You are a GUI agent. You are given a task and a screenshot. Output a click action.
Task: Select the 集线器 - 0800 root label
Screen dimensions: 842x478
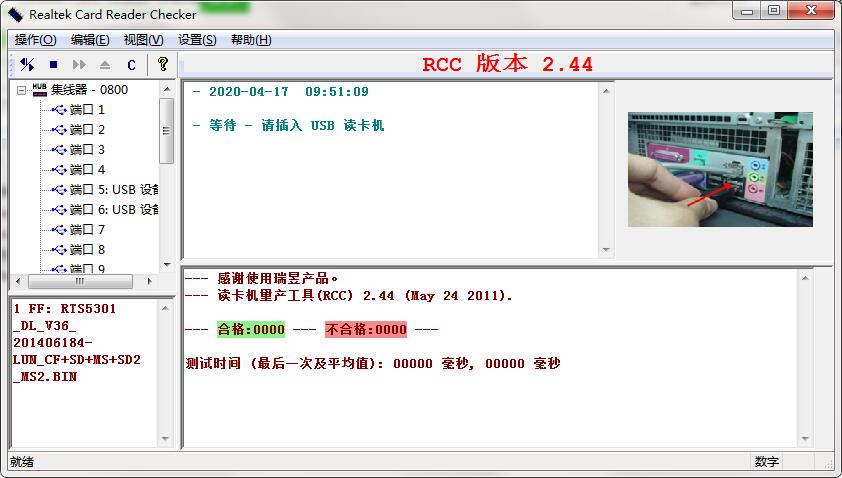89,90
